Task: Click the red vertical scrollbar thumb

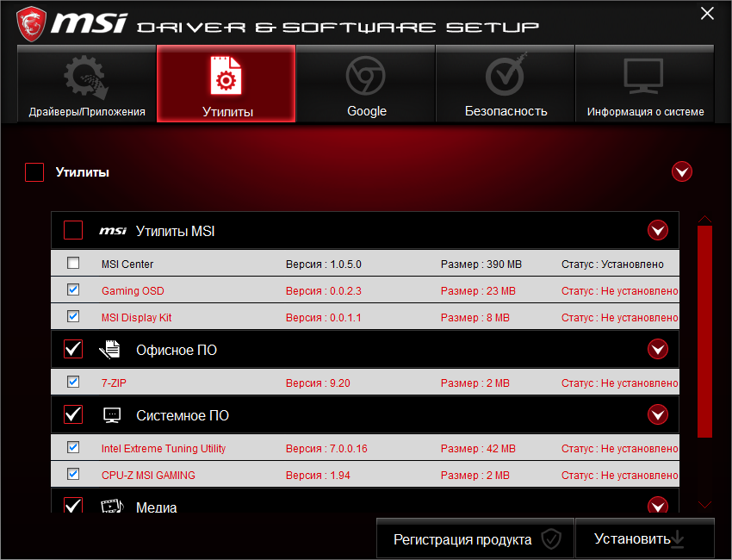Action: (704, 332)
